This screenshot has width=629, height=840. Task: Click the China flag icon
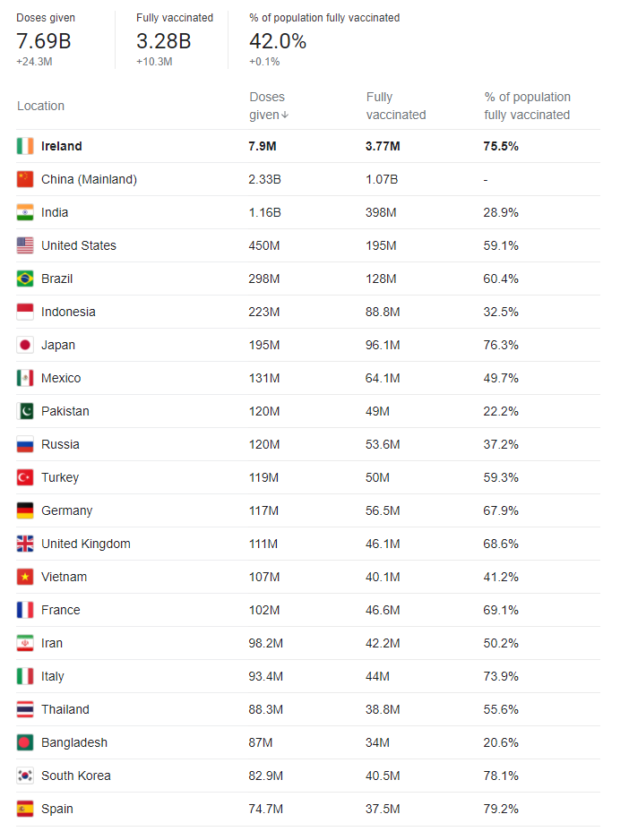coord(25,179)
